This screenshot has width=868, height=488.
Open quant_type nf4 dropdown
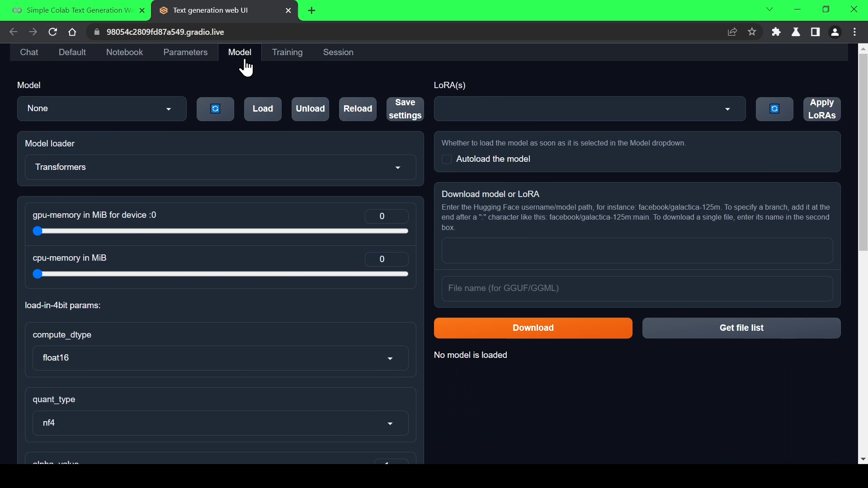[x=220, y=423]
